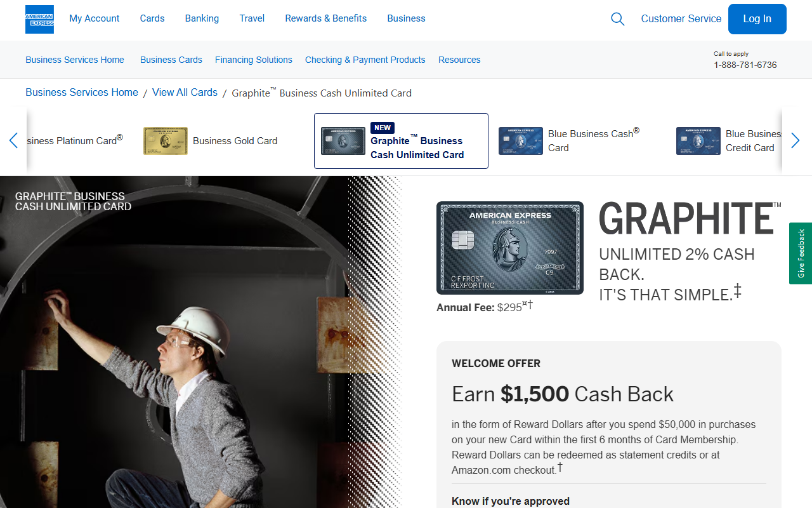Viewport: 812px width, 508px height.
Task: Click the 1-888-781-6736 phone number
Action: point(745,65)
